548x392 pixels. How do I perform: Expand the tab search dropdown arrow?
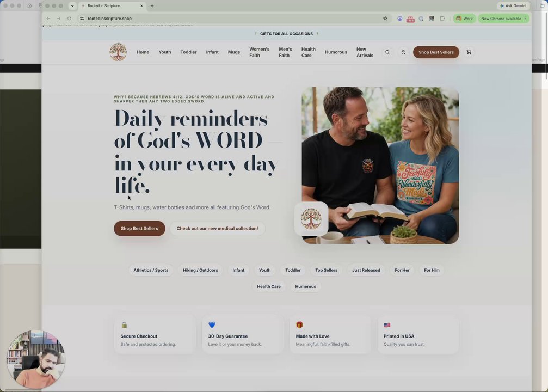72,5
